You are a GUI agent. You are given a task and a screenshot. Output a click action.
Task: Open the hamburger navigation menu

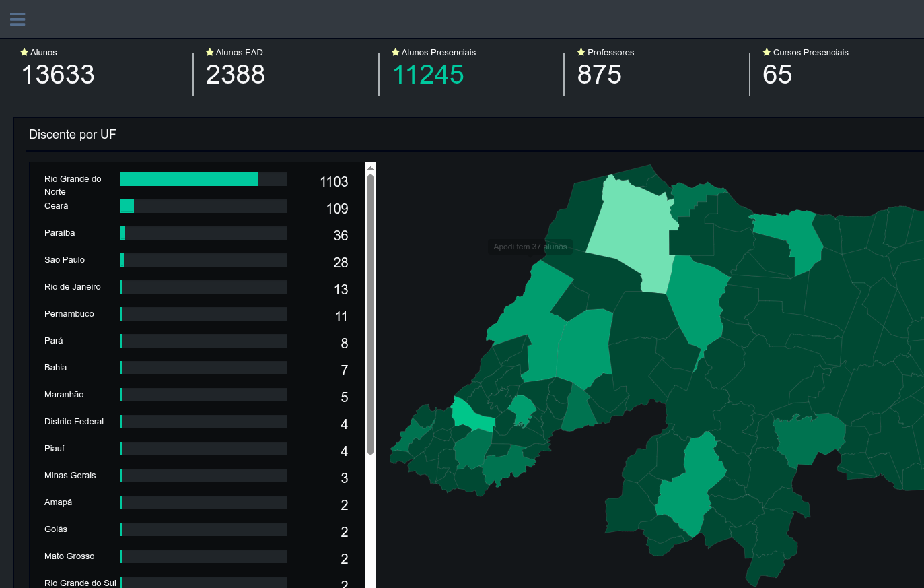tap(17, 19)
